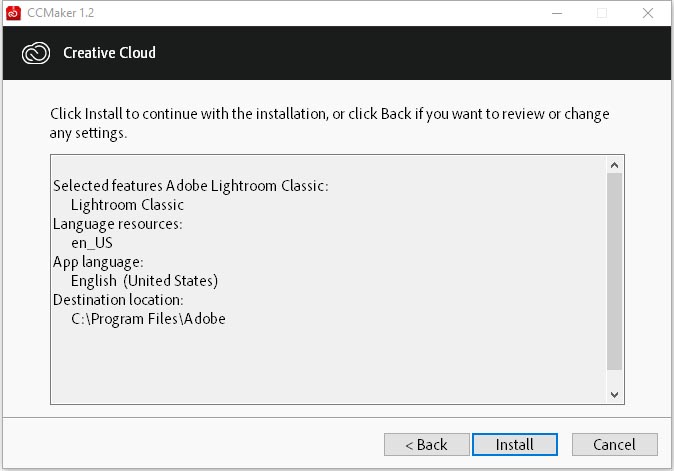Click the scroll down arrow in summary box
Viewport: 674px width, 471px height.
click(x=614, y=395)
